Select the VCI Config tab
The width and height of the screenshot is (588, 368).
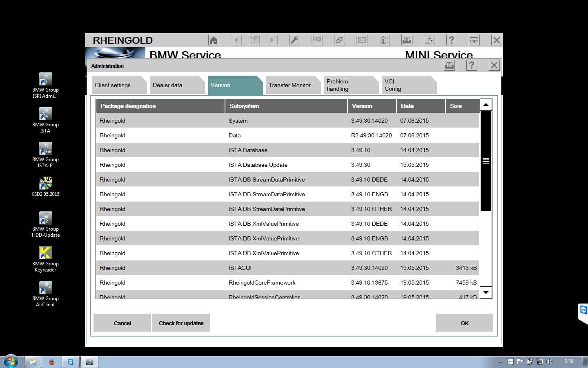(x=407, y=85)
